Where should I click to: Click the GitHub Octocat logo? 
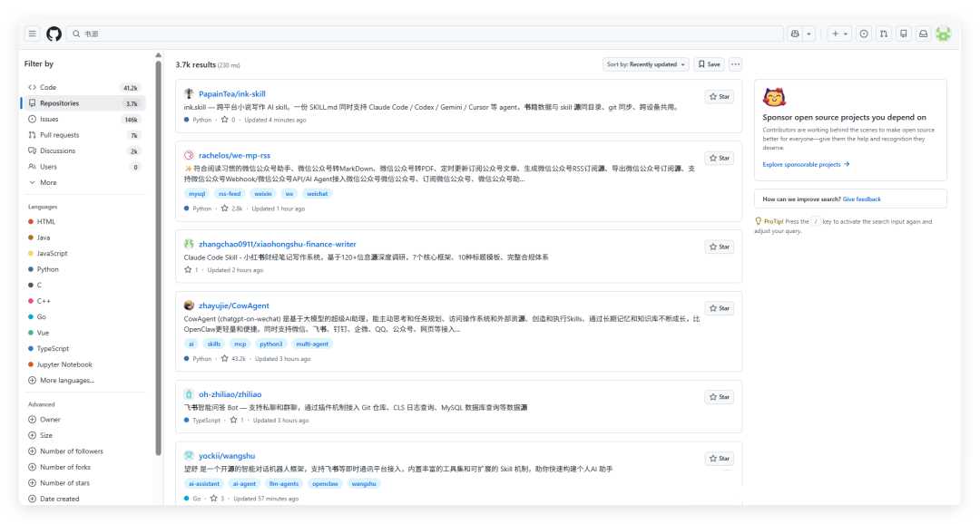tap(54, 34)
